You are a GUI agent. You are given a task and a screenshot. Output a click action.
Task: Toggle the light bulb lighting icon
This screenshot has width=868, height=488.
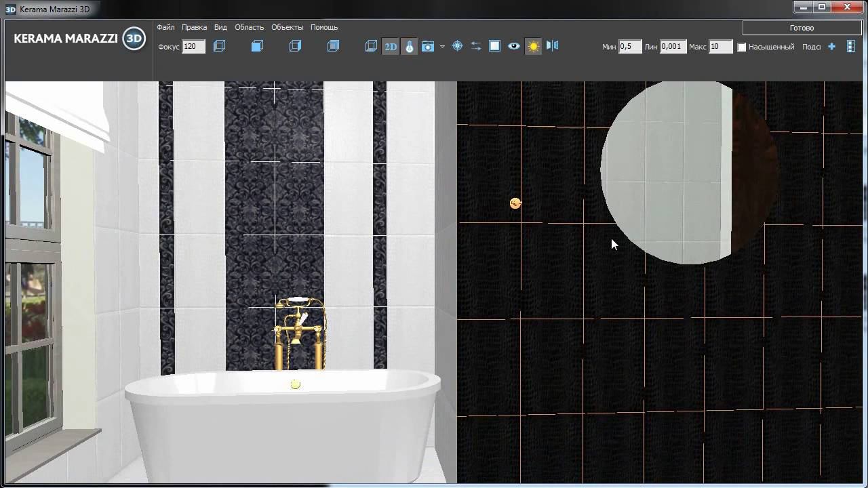click(x=409, y=47)
